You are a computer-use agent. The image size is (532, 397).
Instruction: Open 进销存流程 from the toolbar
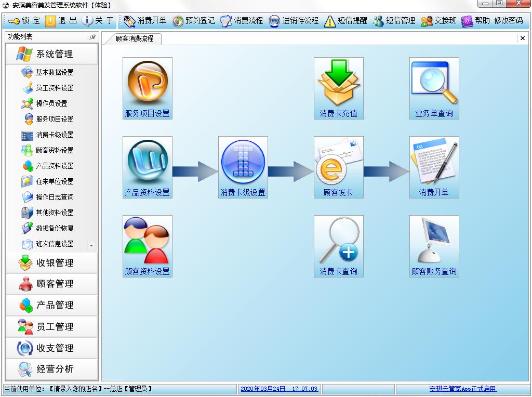294,21
